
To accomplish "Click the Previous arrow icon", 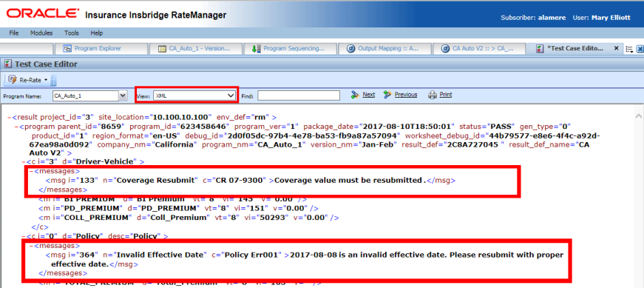I will [x=387, y=95].
